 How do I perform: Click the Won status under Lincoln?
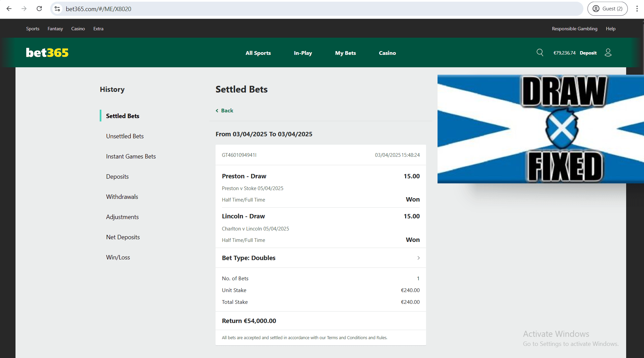coord(413,240)
